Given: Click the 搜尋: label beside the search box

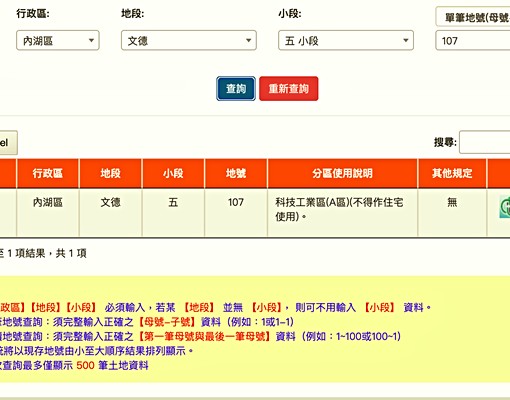Looking at the screenshot, I should (x=445, y=142).
